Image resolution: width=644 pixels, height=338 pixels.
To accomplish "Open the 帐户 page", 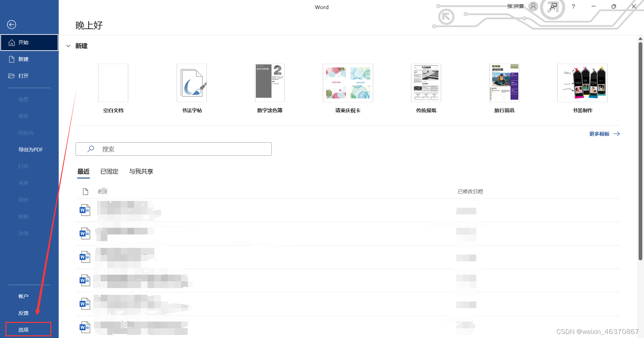I will pyautogui.click(x=23, y=296).
